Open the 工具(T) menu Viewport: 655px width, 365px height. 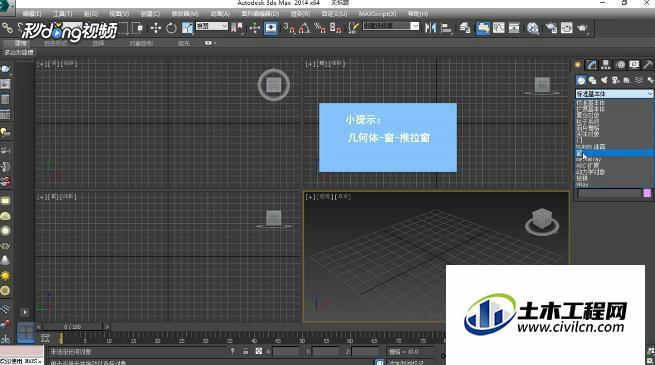(63, 14)
